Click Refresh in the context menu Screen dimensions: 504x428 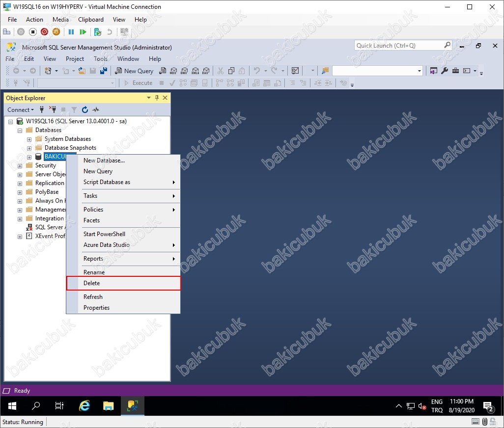[x=123, y=297]
